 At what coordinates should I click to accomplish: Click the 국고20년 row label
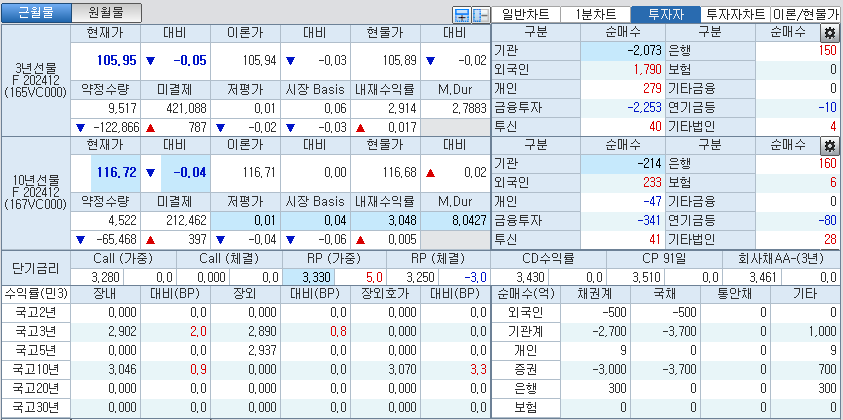tap(36, 388)
